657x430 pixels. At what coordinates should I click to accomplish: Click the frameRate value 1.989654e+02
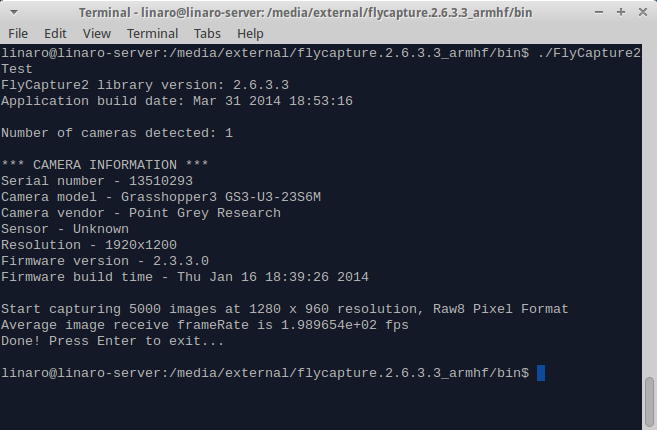pos(329,325)
